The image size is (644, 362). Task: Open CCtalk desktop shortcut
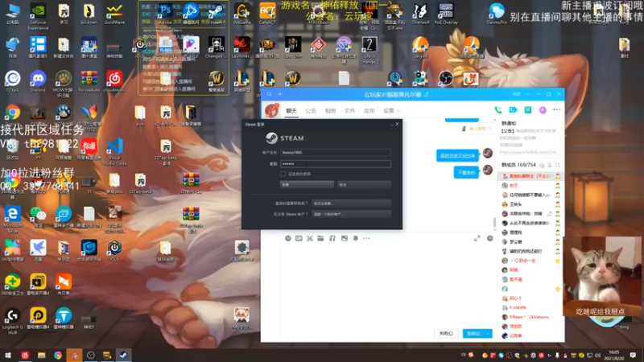(13, 81)
